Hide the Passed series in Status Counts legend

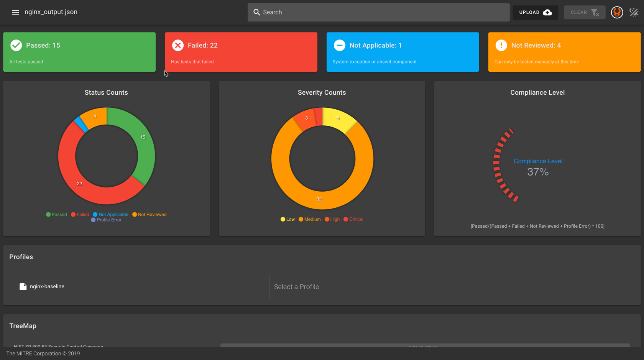[x=56, y=214]
